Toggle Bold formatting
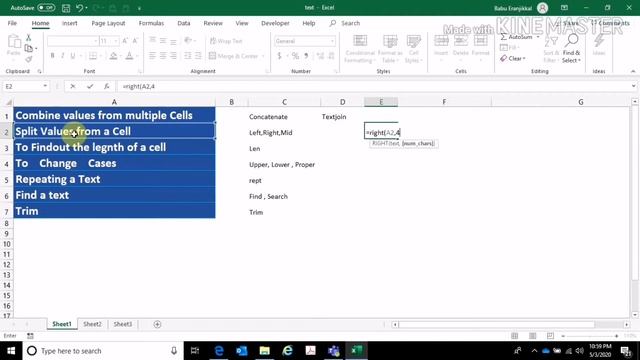Viewport: 640px width, 360px height. click(52, 56)
